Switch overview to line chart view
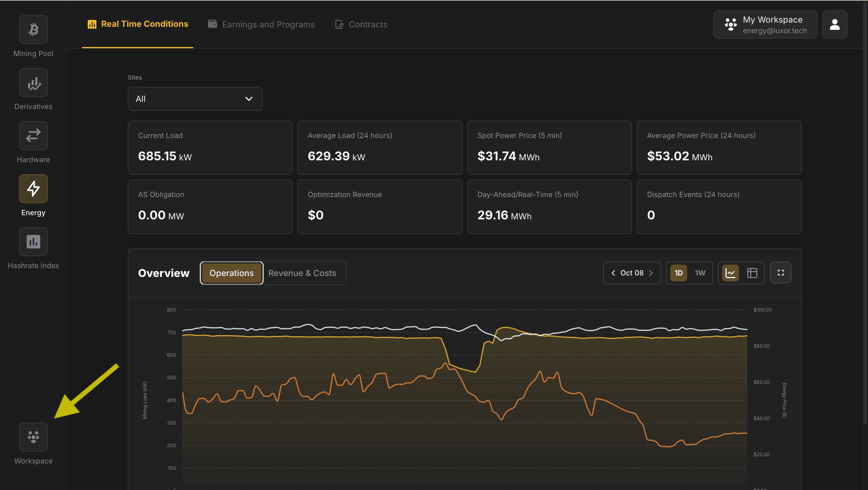The image size is (868, 490). pyautogui.click(x=730, y=273)
